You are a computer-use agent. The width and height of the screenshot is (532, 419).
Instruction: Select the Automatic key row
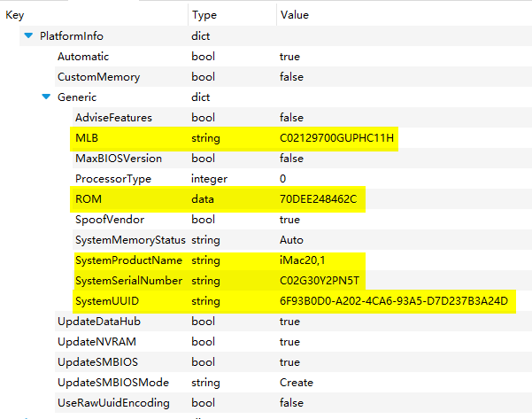click(x=83, y=57)
